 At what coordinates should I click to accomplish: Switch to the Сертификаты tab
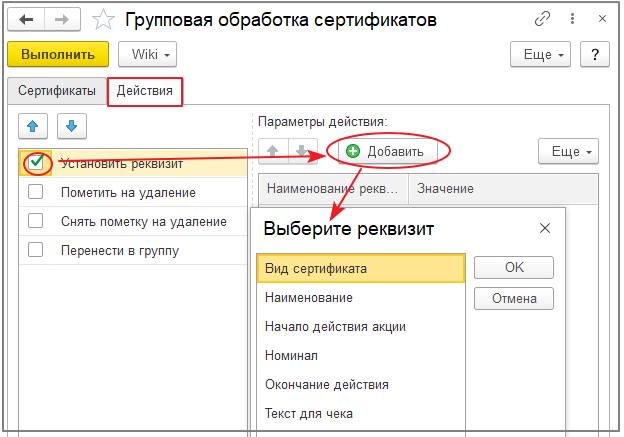pyautogui.click(x=57, y=91)
